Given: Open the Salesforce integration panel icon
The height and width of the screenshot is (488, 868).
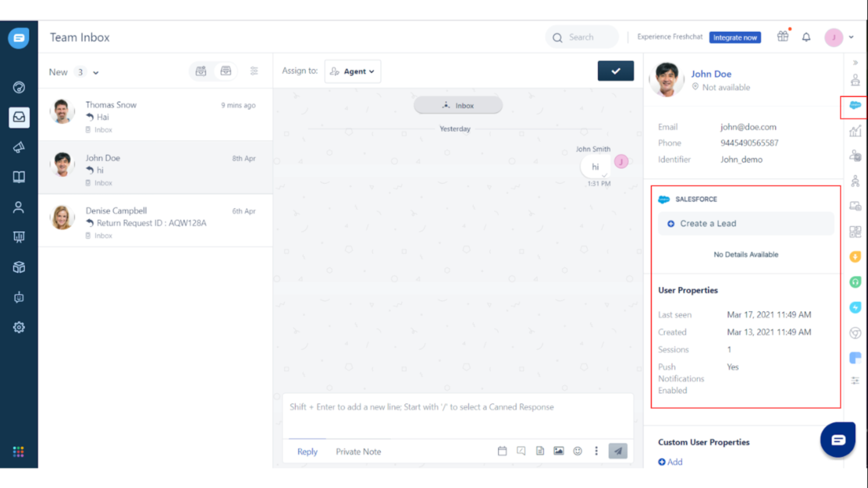Looking at the screenshot, I should [x=855, y=106].
